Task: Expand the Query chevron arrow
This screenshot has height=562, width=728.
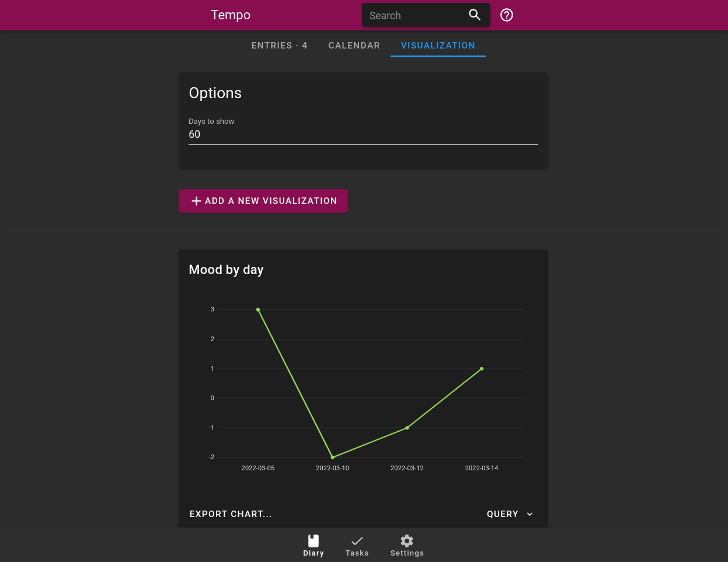Action: tap(530, 514)
